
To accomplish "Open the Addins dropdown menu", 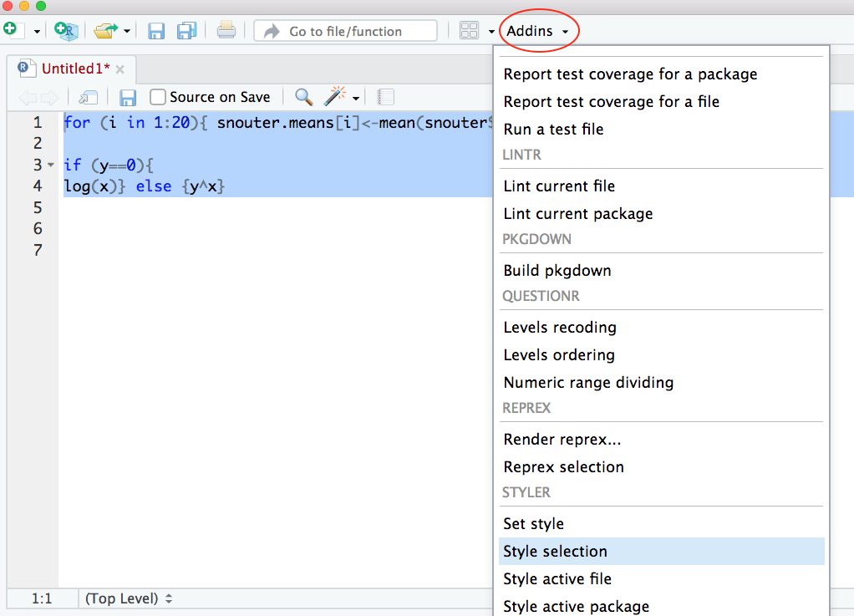I will (x=538, y=31).
